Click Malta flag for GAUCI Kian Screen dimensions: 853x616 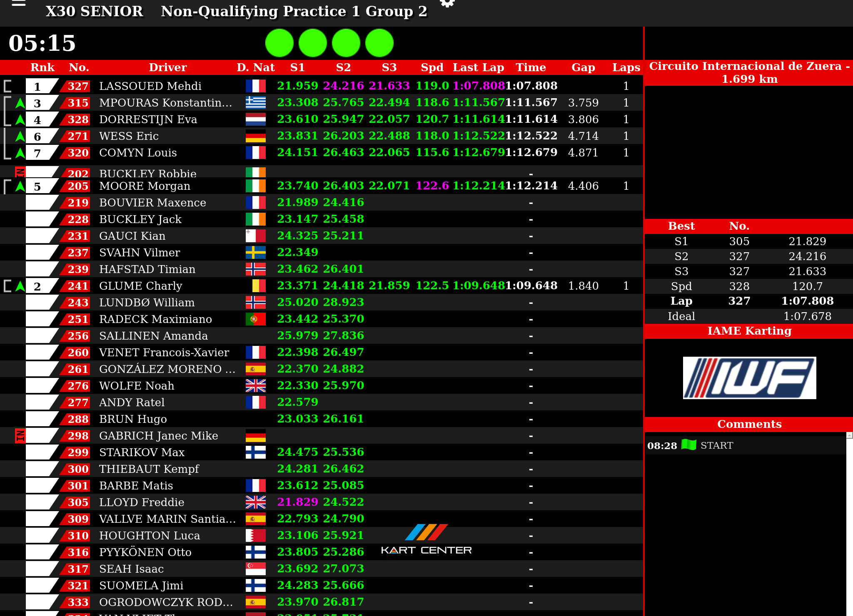point(256,236)
